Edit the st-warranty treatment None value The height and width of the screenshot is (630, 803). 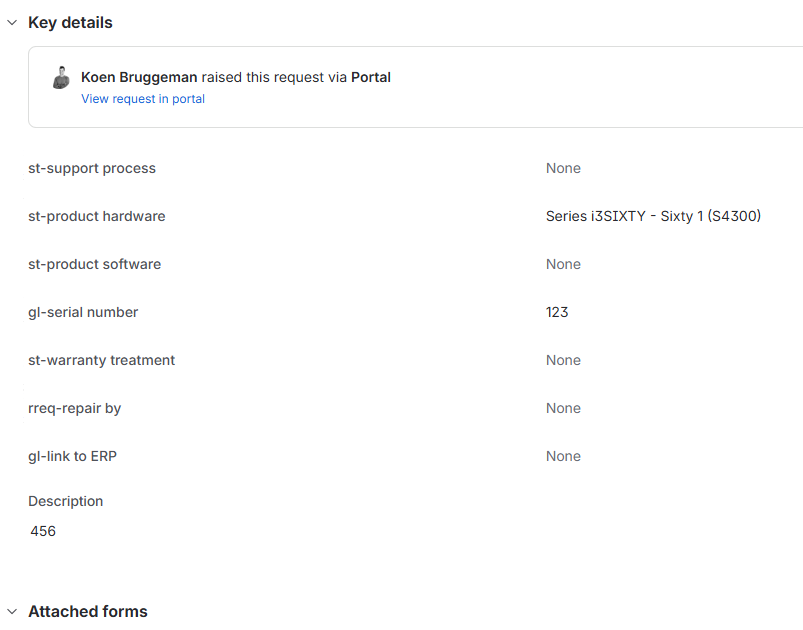pyautogui.click(x=563, y=360)
